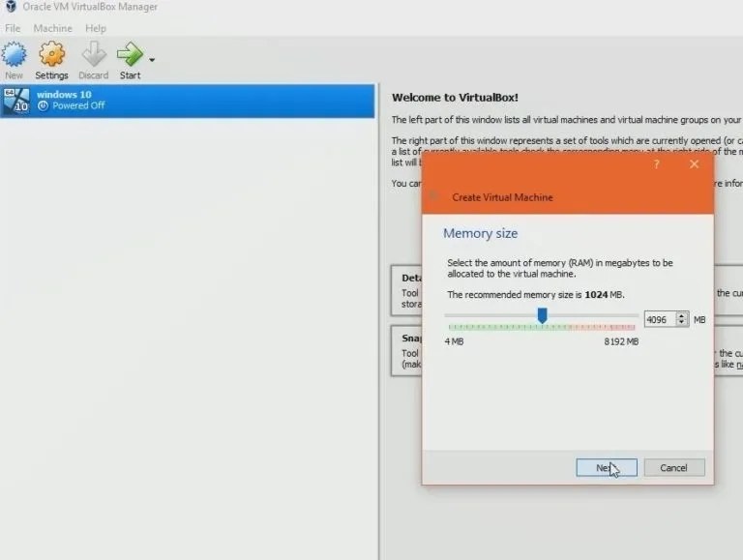743x560 pixels.
Task: Start the VM with the green arrow
Action: (x=130, y=54)
